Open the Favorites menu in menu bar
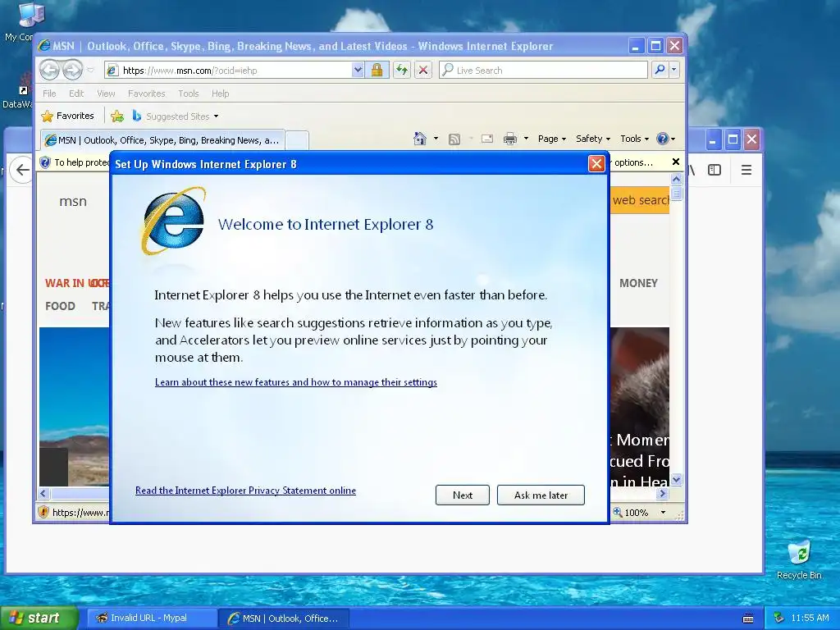840x630 pixels. [146, 94]
